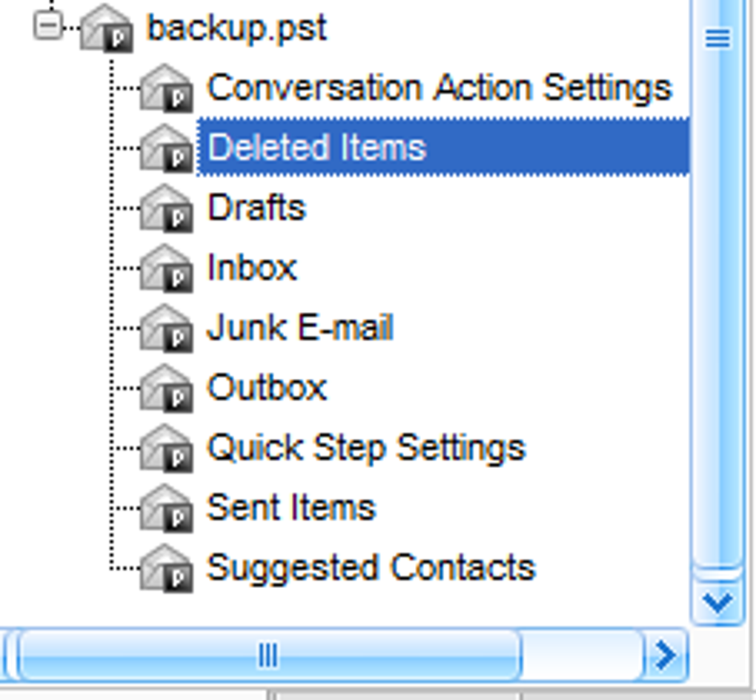Screen dimensions: 756x700
Task: Click the Suggested Contacts folder icon
Action: (x=167, y=569)
